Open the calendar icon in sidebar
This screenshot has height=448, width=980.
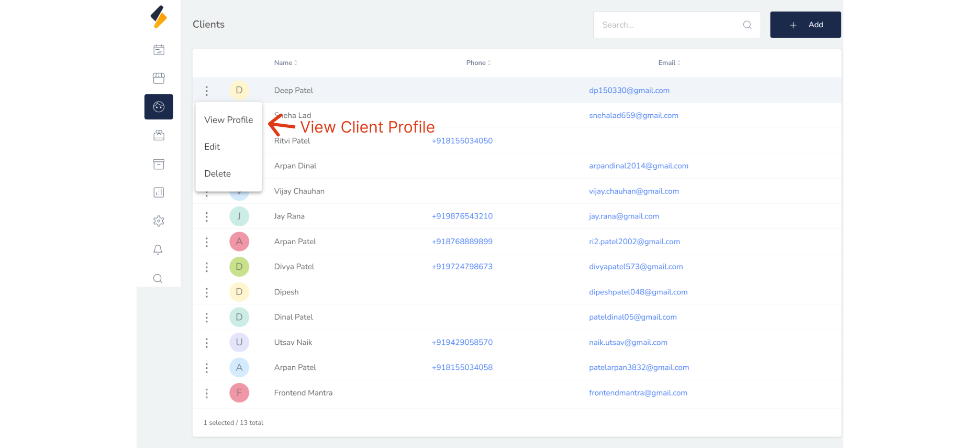click(x=159, y=50)
